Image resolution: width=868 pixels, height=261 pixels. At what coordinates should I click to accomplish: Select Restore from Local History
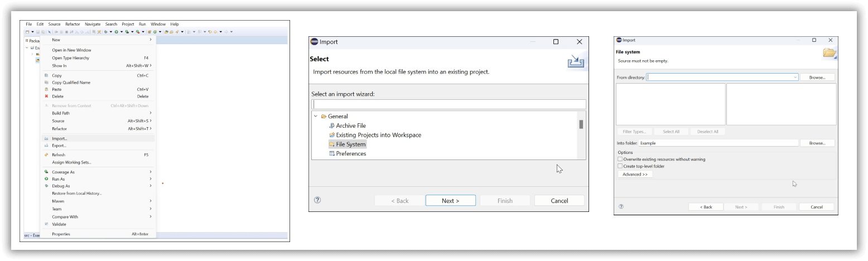coord(77,194)
